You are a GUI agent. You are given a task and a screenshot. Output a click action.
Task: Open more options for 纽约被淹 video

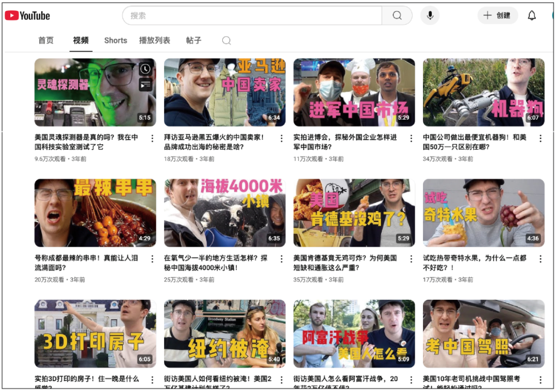click(x=282, y=380)
